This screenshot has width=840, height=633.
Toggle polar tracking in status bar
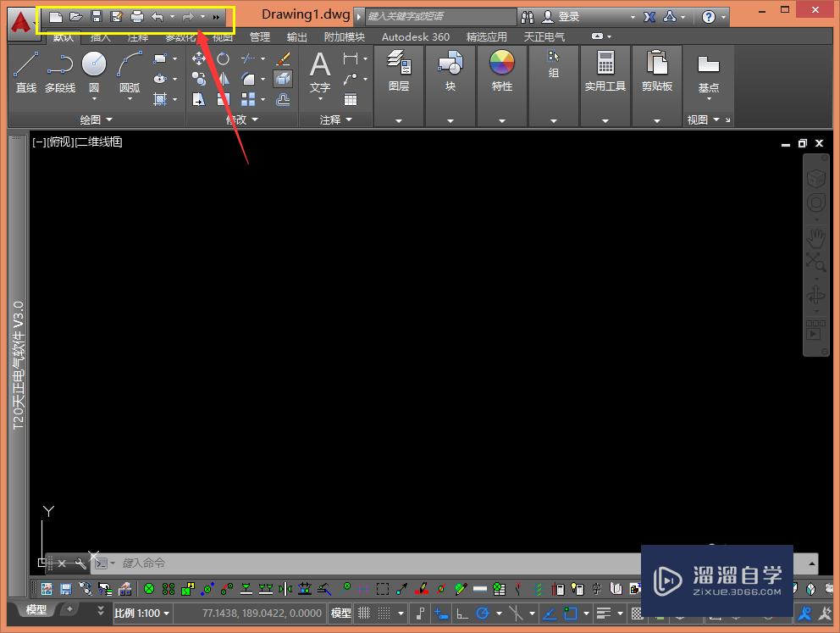[x=482, y=614]
